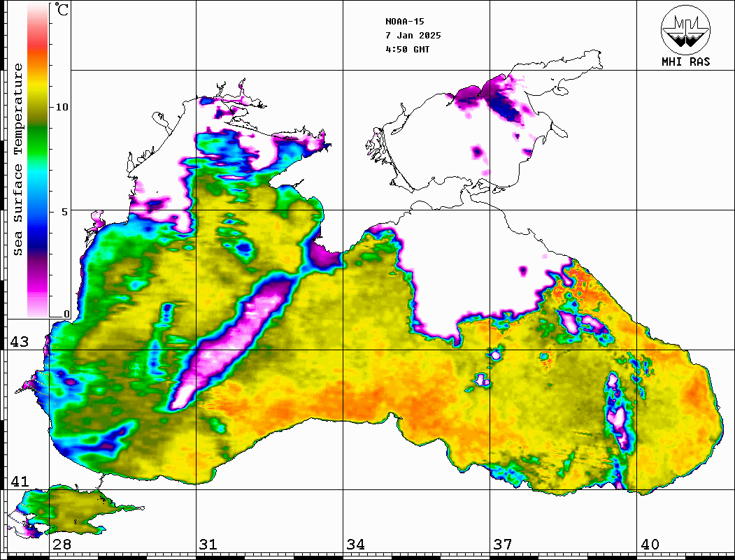Click the '10' tick on temperature scale
735x560 pixels.
[62, 107]
